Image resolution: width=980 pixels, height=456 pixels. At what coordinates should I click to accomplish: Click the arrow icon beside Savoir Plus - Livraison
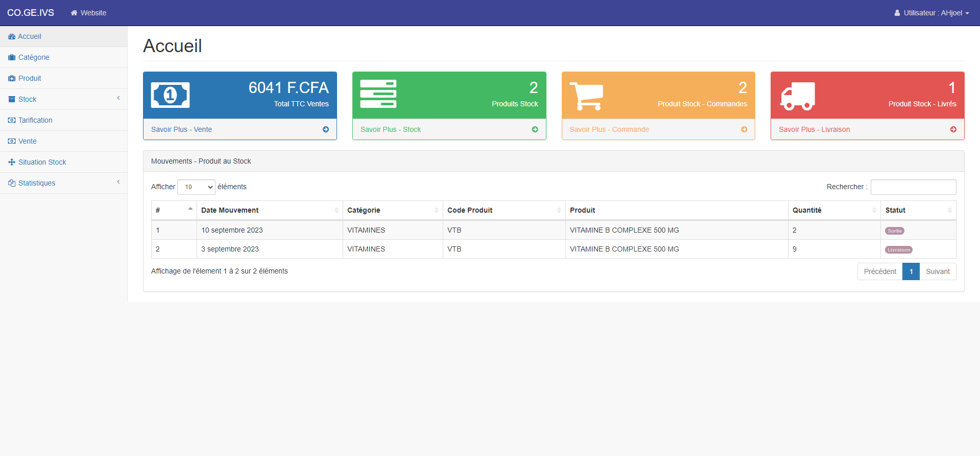[x=953, y=129]
